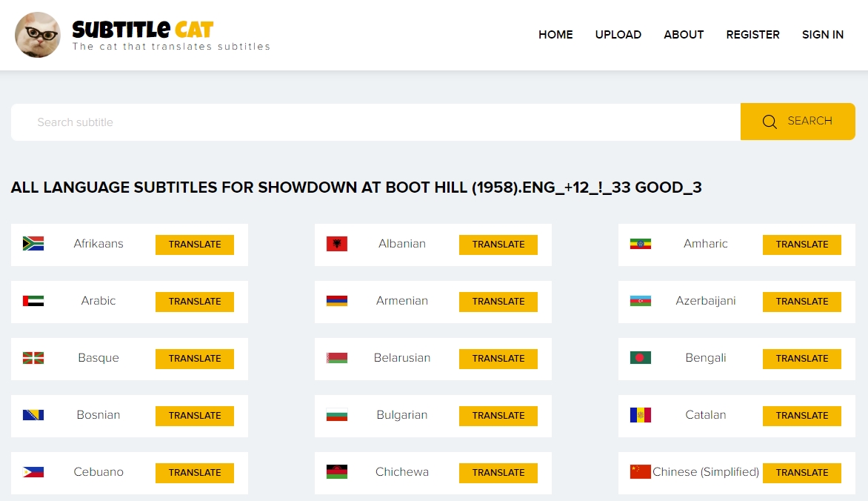Go to the HOME page
Viewport: 868px width, 501px height.
(x=555, y=35)
